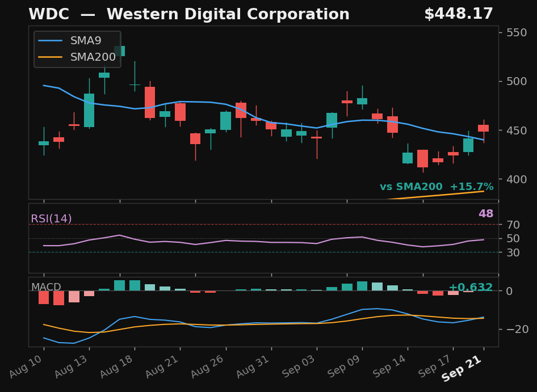Click the RSI 50 axis label
Viewport: 537px width, 392px height.
click(513, 238)
